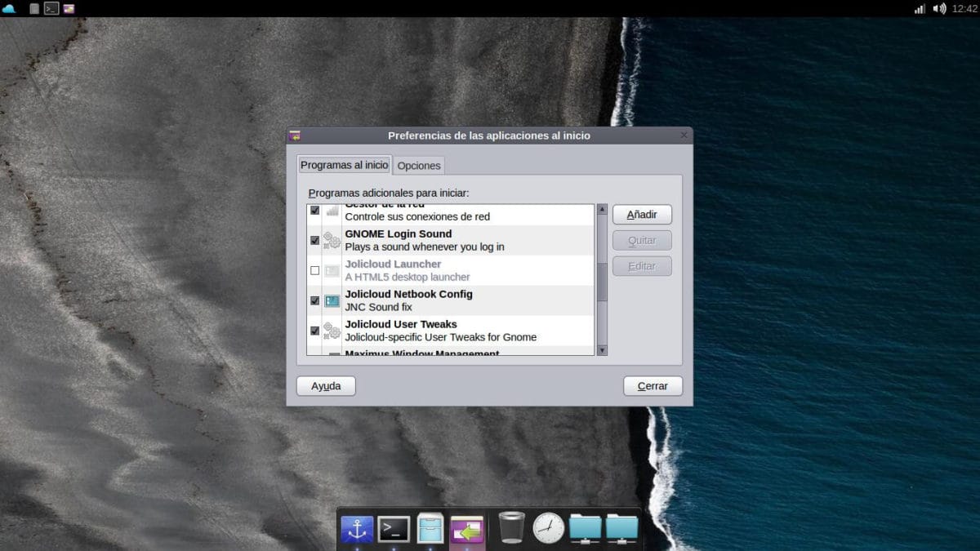Switch to the Opciones tab
The height and width of the screenshot is (551, 980).
click(x=419, y=165)
